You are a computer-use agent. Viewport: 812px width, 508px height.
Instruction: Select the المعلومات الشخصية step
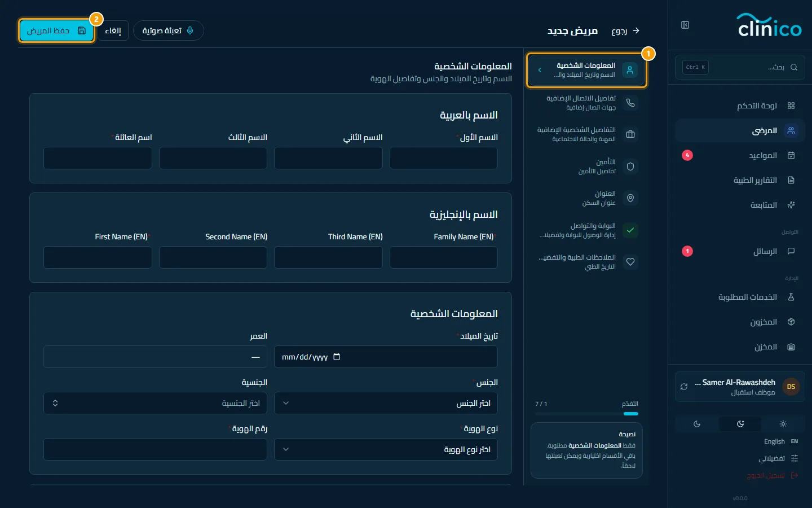click(x=586, y=70)
